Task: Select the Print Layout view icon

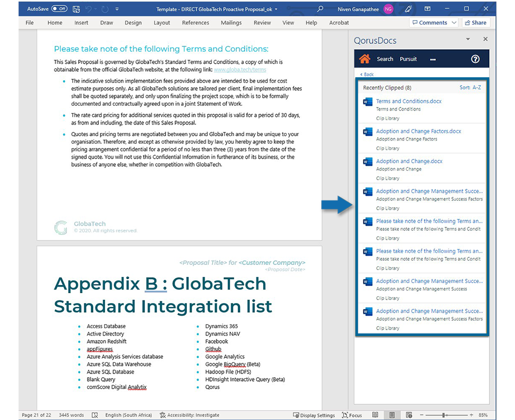Action: 392,415
